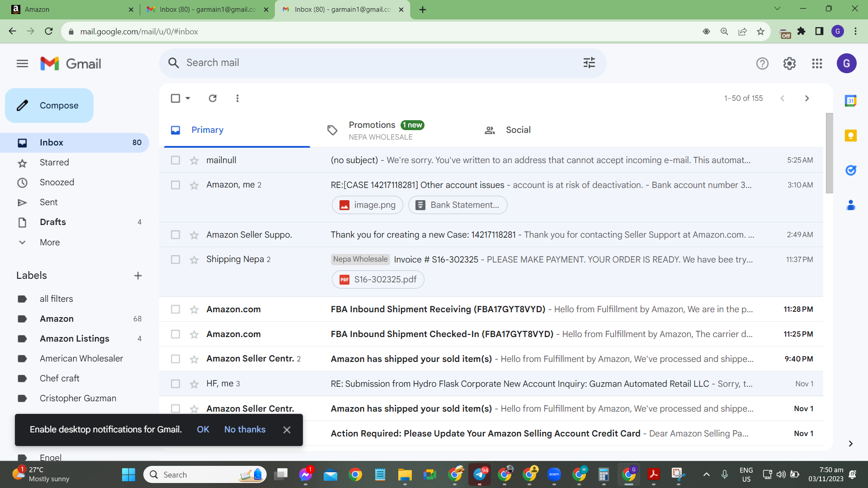The width and height of the screenshot is (868, 488).
Task: Open the more options three-dot menu above the inbox
Action: pyautogui.click(x=237, y=98)
